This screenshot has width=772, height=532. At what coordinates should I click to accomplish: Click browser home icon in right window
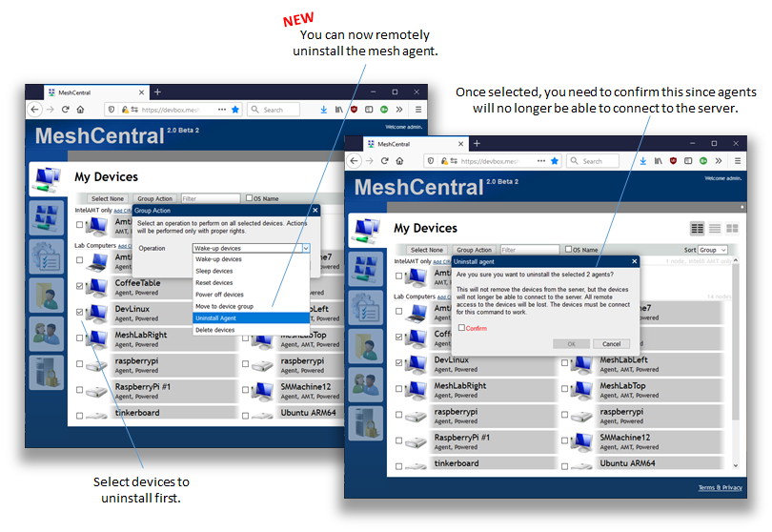399,160
